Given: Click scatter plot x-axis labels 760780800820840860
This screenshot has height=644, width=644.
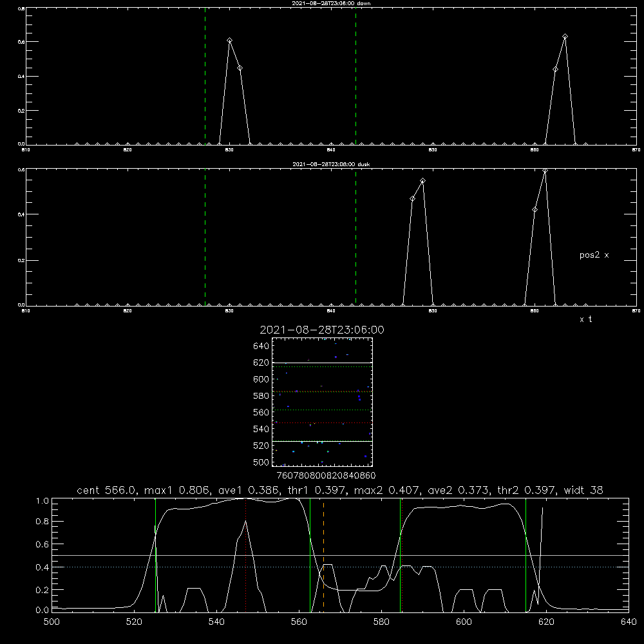Looking at the screenshot, I should [326, 476].
